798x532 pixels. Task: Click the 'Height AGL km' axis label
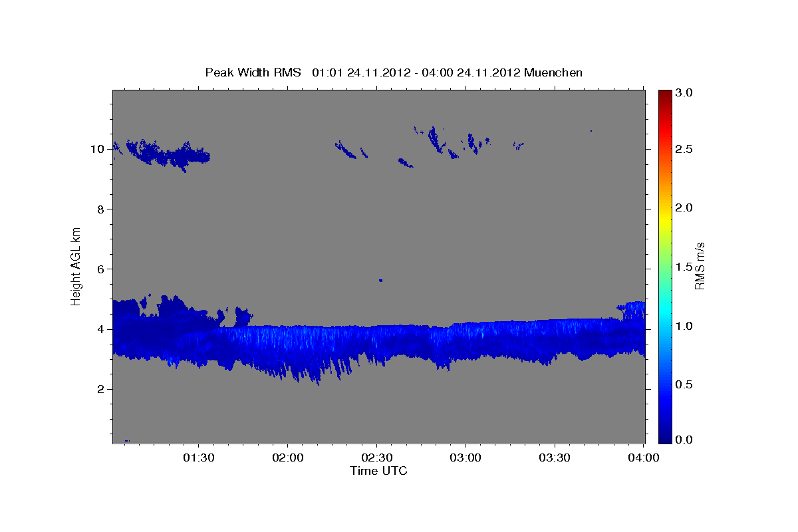[x=76, y=265]
